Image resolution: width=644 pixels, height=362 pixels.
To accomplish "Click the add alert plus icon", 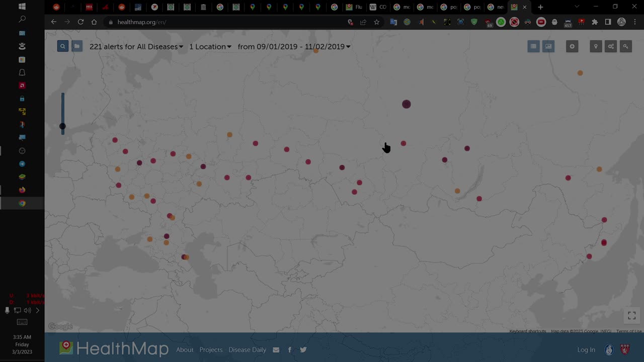I will [x=572, y=46].
